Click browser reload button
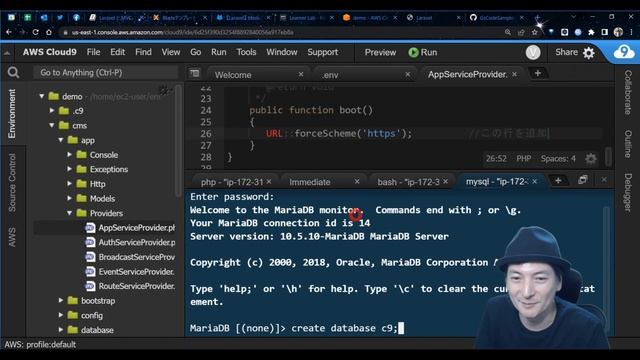Screen dimensions: 640x360 [36, 32]
